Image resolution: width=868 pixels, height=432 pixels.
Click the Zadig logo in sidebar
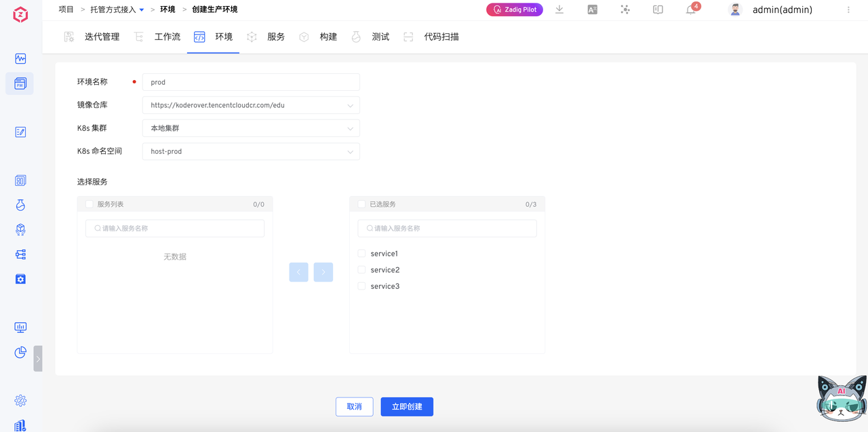20,16
